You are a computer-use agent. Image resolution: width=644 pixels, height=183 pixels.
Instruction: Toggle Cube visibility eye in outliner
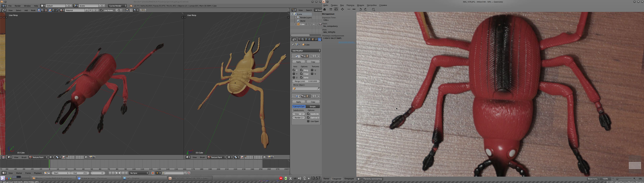(313, 24)
